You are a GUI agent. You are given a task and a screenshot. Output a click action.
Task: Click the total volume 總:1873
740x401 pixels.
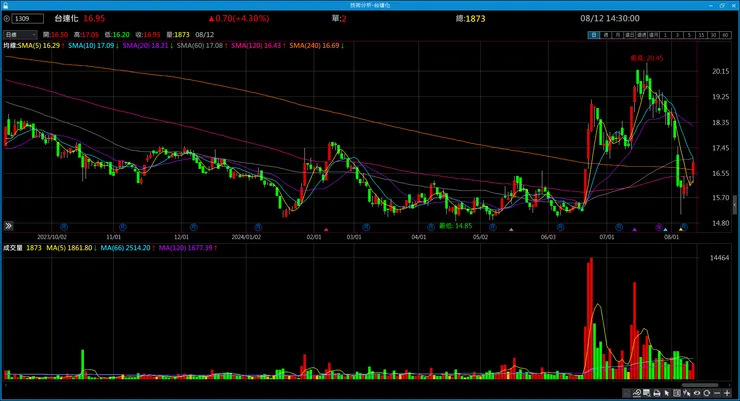point(471,18)
